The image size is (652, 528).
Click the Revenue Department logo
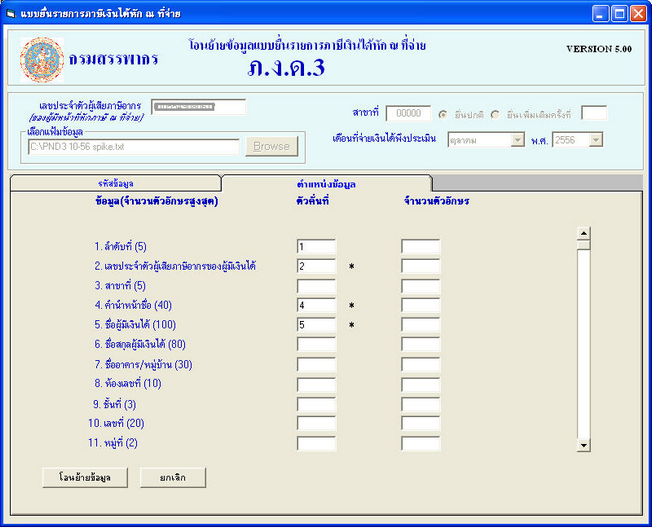click(x=42, y=60)
